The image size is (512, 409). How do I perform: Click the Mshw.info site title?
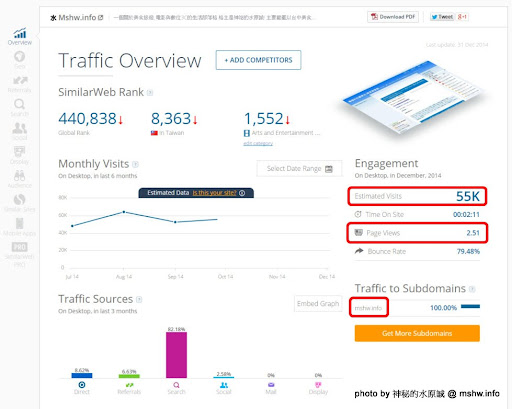click(77, 17)
